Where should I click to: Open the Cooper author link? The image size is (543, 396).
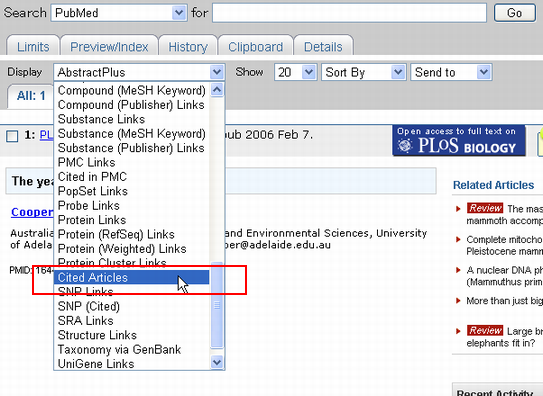click(32, 212)
